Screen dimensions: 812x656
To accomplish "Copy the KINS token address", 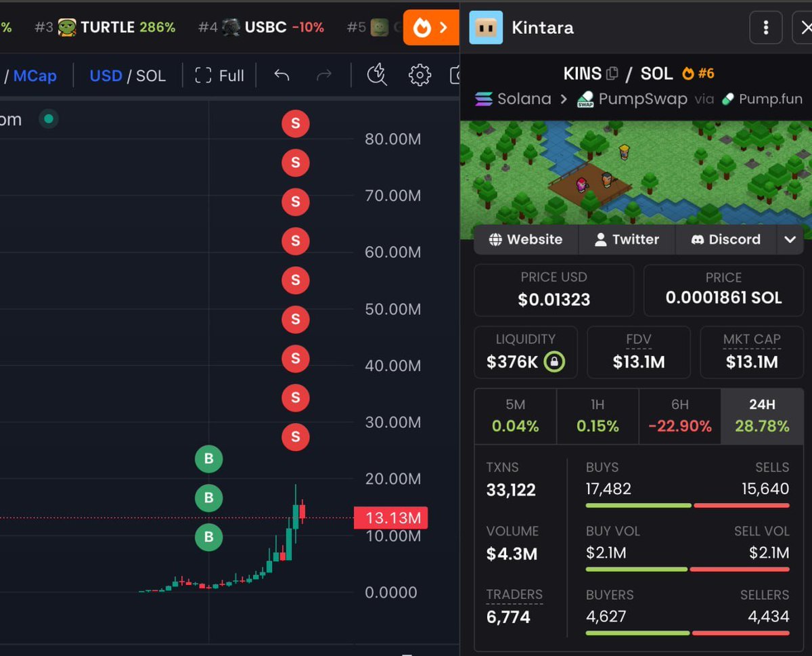I will [x=612, y=73].
